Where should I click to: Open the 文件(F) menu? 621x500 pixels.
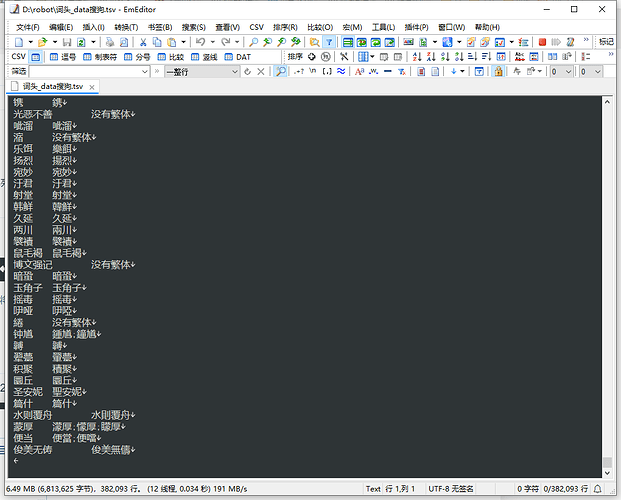click(x=28, y=27)
